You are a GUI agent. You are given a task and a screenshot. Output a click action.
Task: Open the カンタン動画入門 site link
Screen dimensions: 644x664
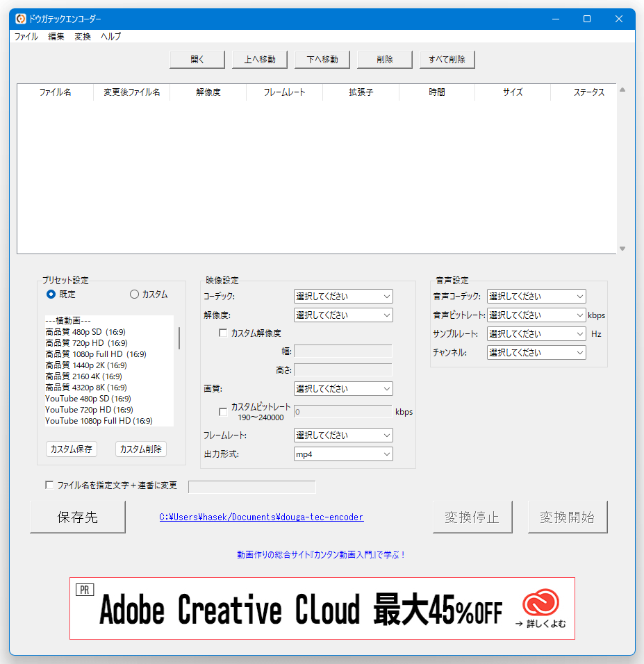(x=321, y=555)
